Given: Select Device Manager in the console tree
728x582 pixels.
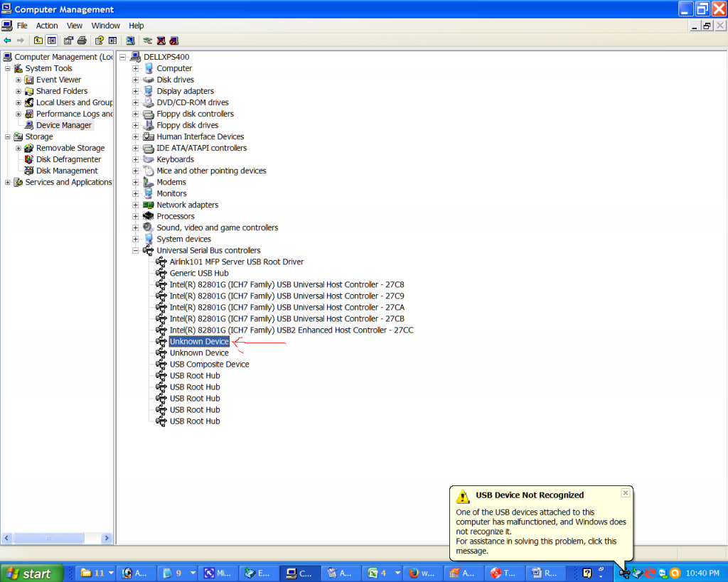Looking at the screenshot, I should point(63,125).
